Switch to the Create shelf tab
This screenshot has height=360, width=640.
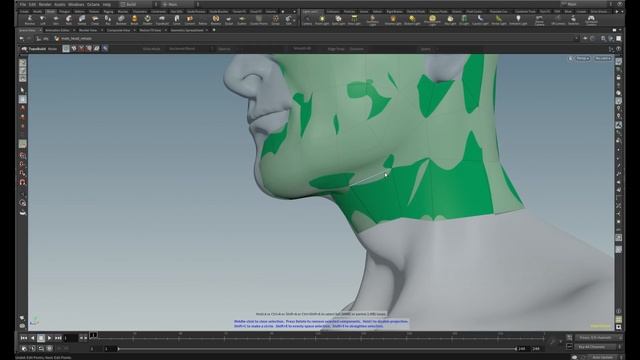tap(24, 11)
